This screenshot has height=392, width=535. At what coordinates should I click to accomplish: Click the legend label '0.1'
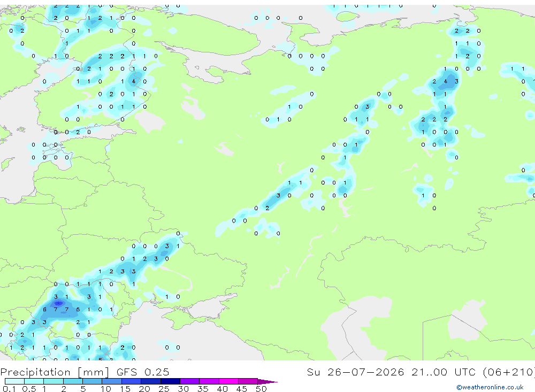coord(9,389)
